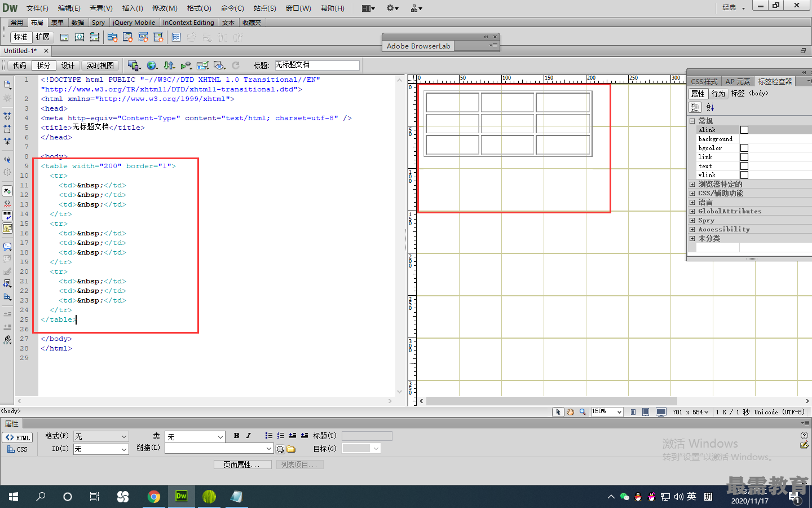Open the ID dropdown
This screenshot has width=812, height=508.
(101, 449)
